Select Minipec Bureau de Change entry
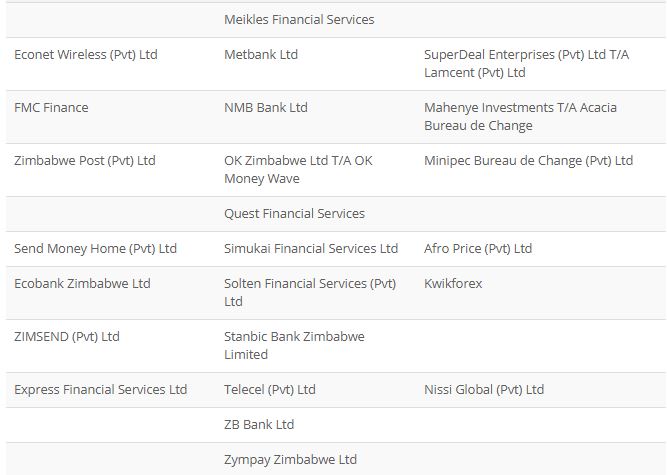 (x=528, y=161)
